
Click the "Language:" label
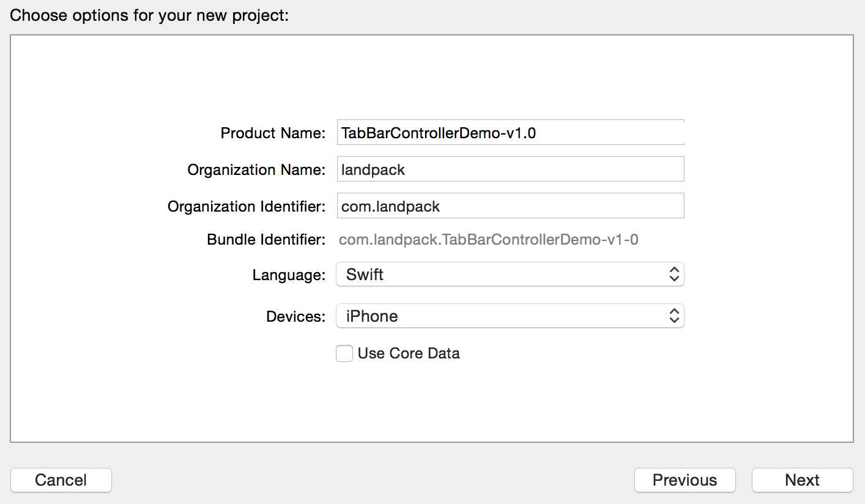pos(289,275)
